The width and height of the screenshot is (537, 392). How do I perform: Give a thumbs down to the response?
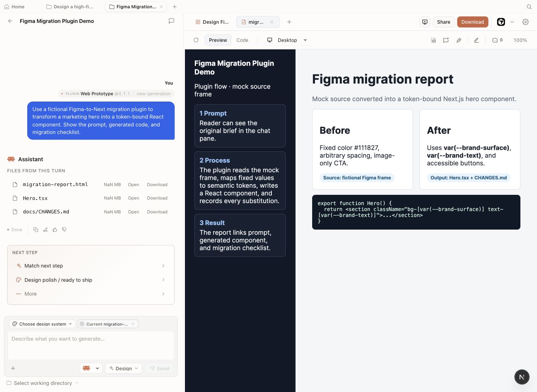click(x=64, y=230)
